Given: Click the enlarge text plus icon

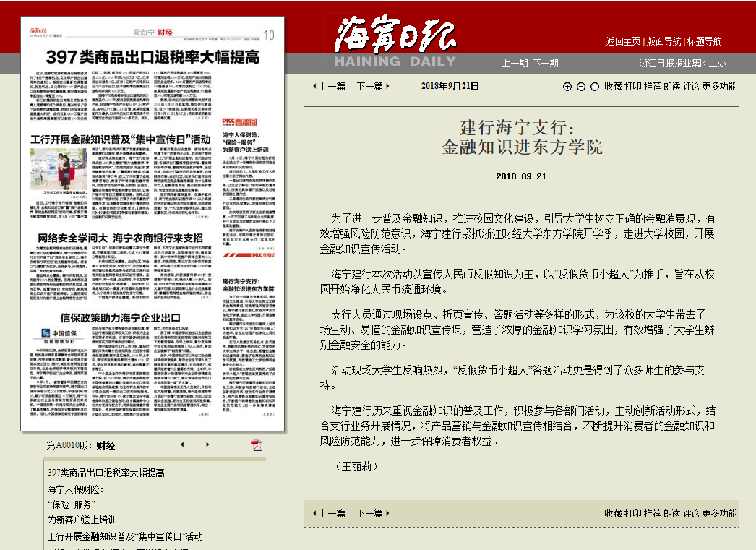Looking at the screenshot, I should (567, 87).
